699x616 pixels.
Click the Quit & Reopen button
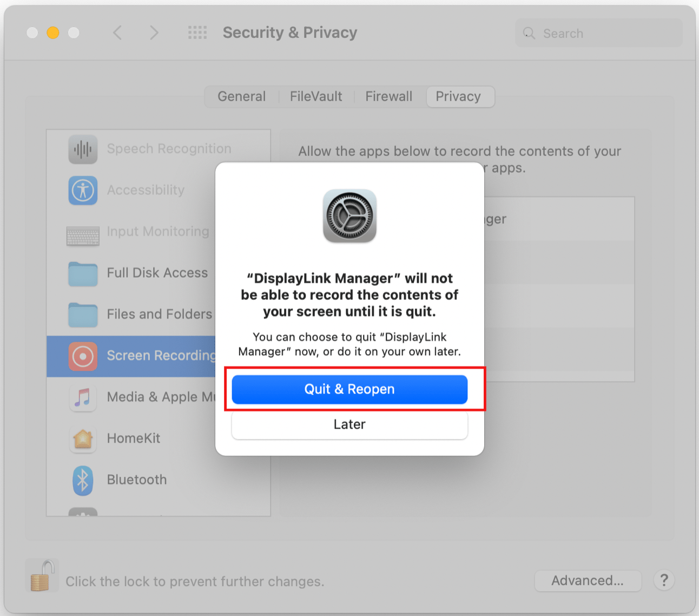click(x=349, y=389)
